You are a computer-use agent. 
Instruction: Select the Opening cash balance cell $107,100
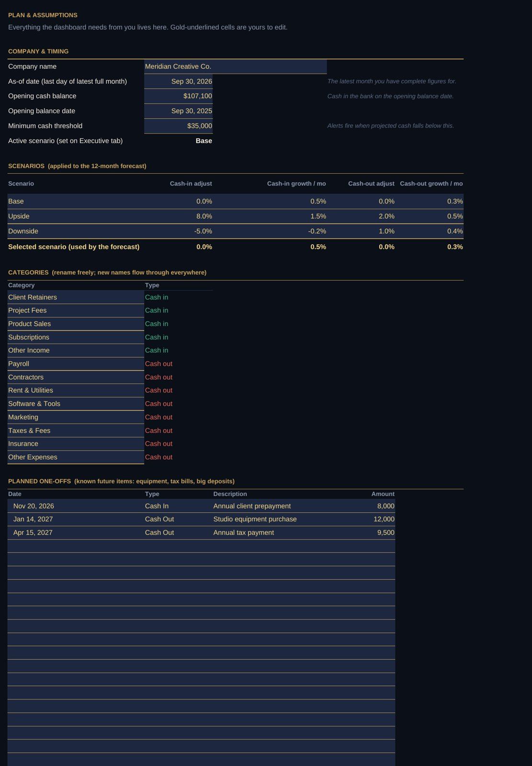[178, 96]
